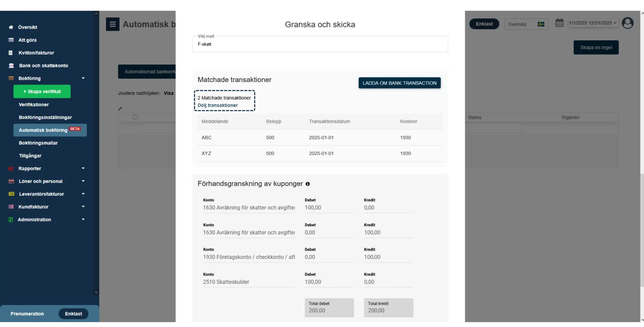Image resolution: width=644 pixels, height=327 pixels.
Task: Click the sidebar scroll down arrow
Action: pos(96,292)
